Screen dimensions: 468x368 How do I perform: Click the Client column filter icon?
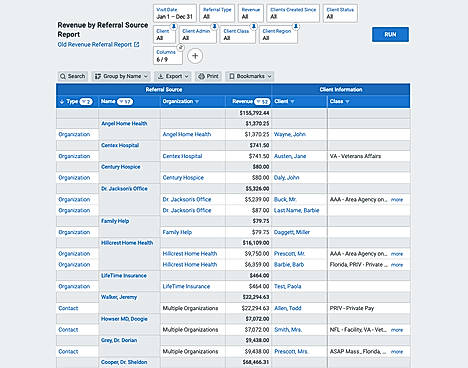point(292,102)
